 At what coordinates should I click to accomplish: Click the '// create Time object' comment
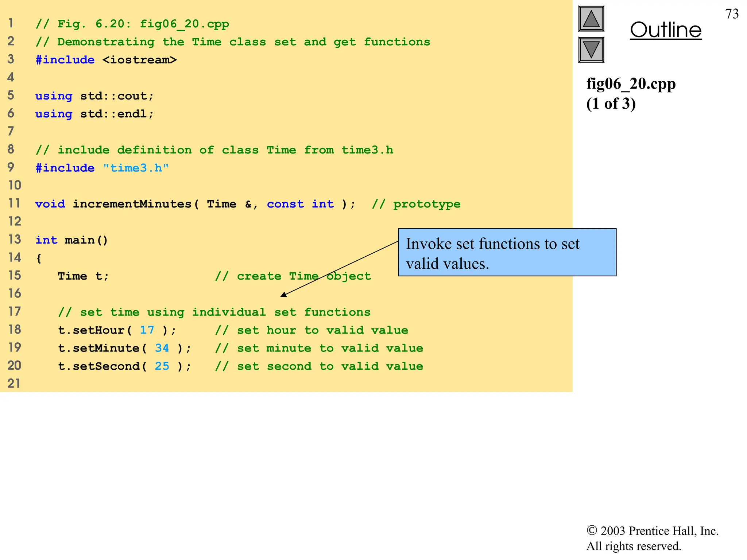[293, 276]
